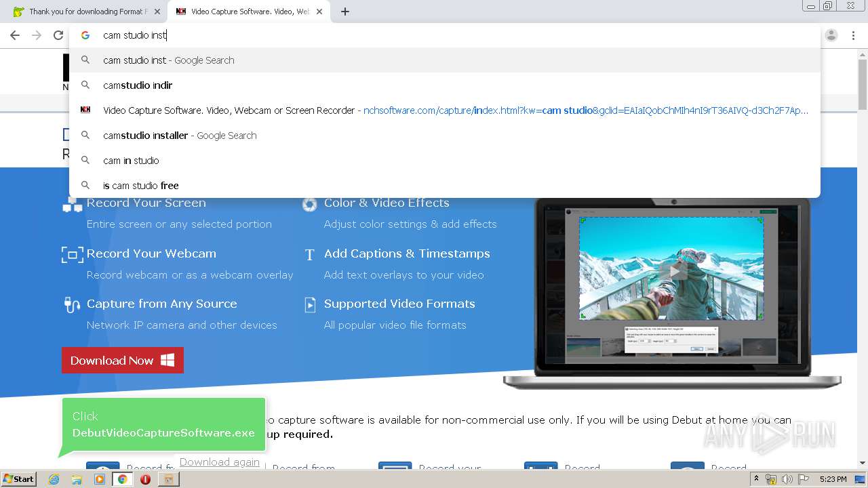This screenshot has height=488, width=868.
Task: Open Windows Explorer folder on taskbar
Action: pos(77,479)
